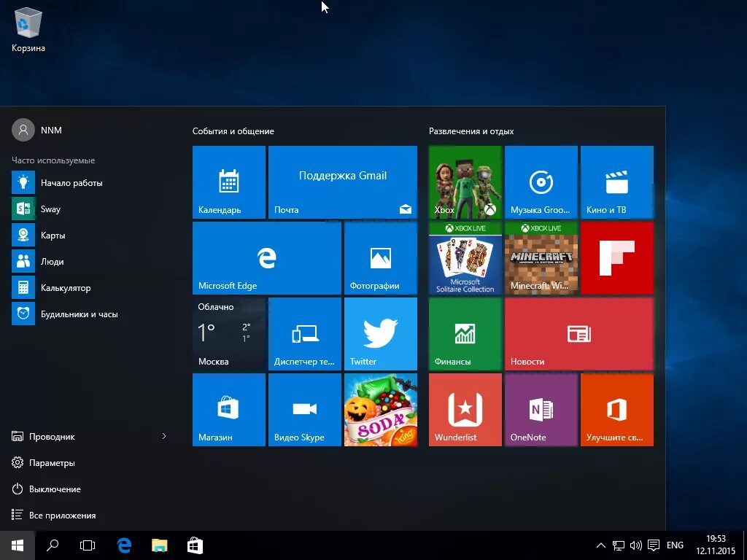Image resolution: width=747 pixels, height=560 pixels.
Task: Open the Store tile (Магазин)
Action: click(x=228, y=410)
